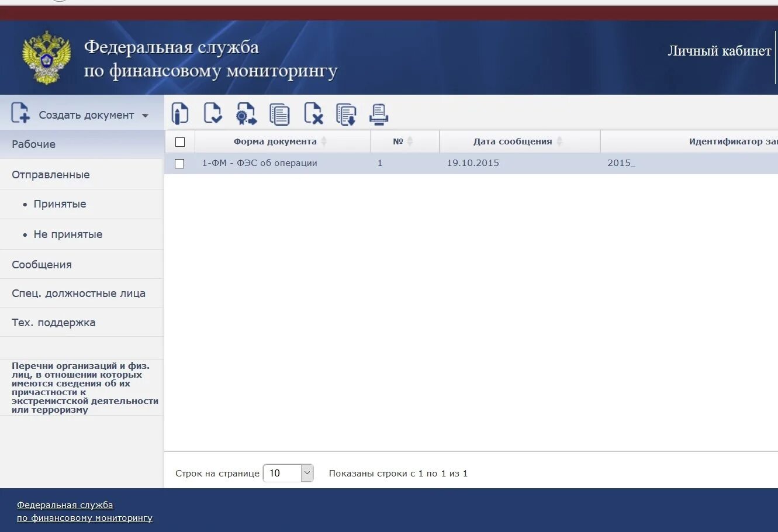
Task: Click the print document printer icon
Action: pyautogui.click(x=379, y=114)
